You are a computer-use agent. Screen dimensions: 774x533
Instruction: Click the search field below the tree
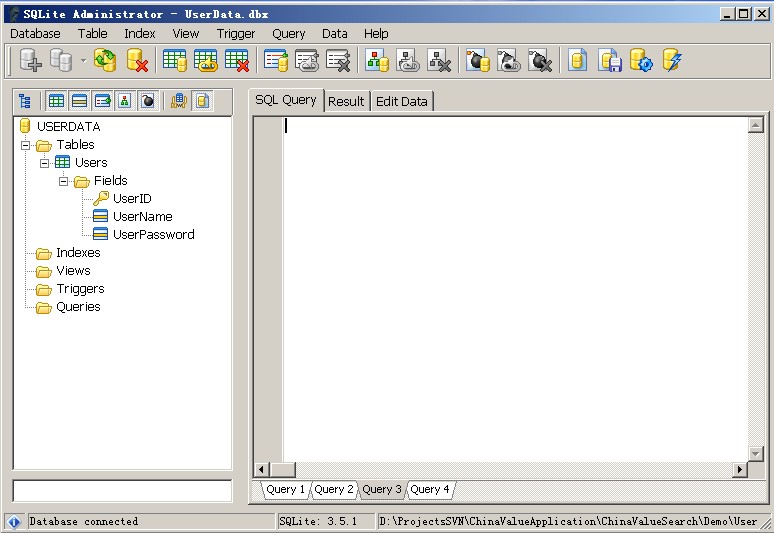122,491
